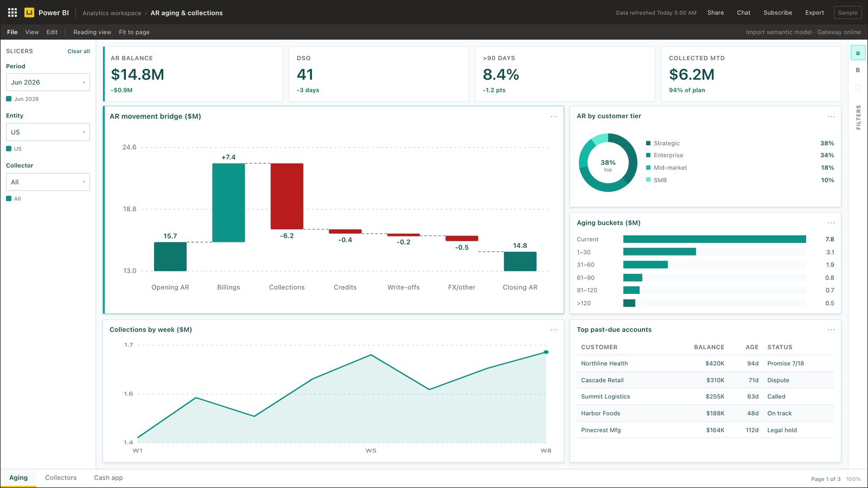Click the 100% zoom level in status bar
The height and width of the screenshot is (488, 868).
pyautogui.click(x=853, y=479)
